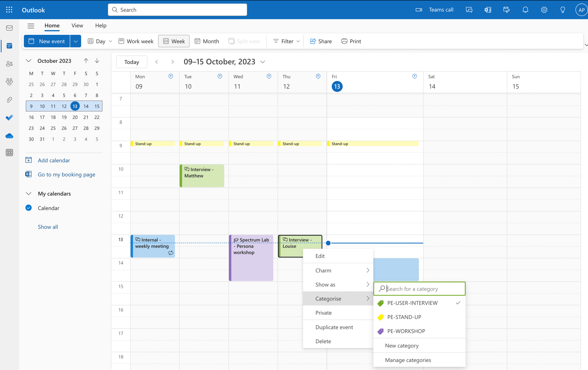This screenshot has height=370, width=588.
Task: Expand the New Event dropdown arrow
Action: pos(75,41)
